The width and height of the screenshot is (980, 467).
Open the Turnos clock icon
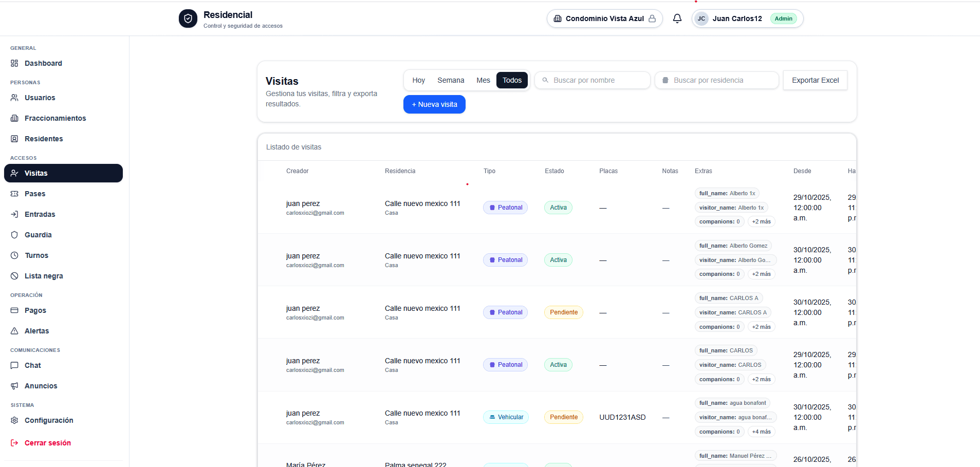[15, 255]
